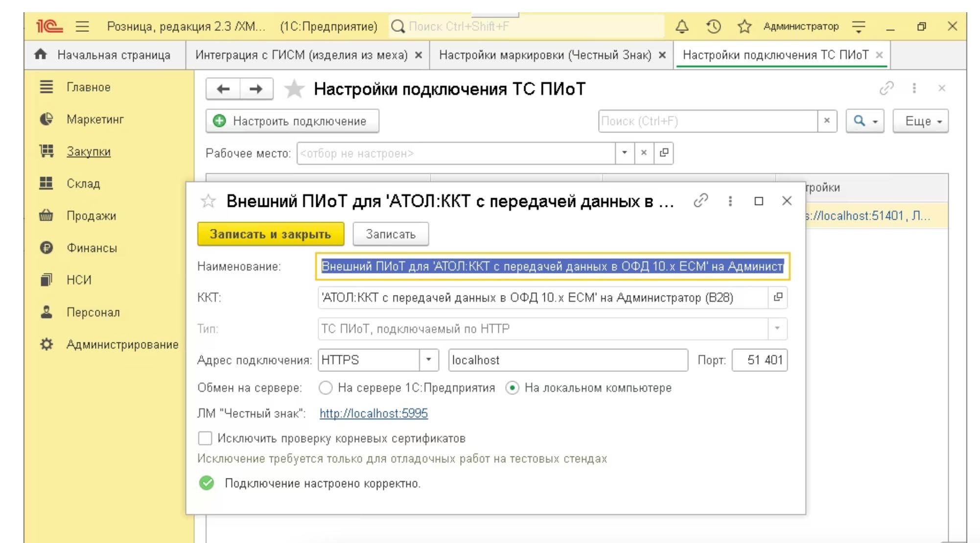Open the Закупки section
The image size is (980, 543).
pos(89,152)
